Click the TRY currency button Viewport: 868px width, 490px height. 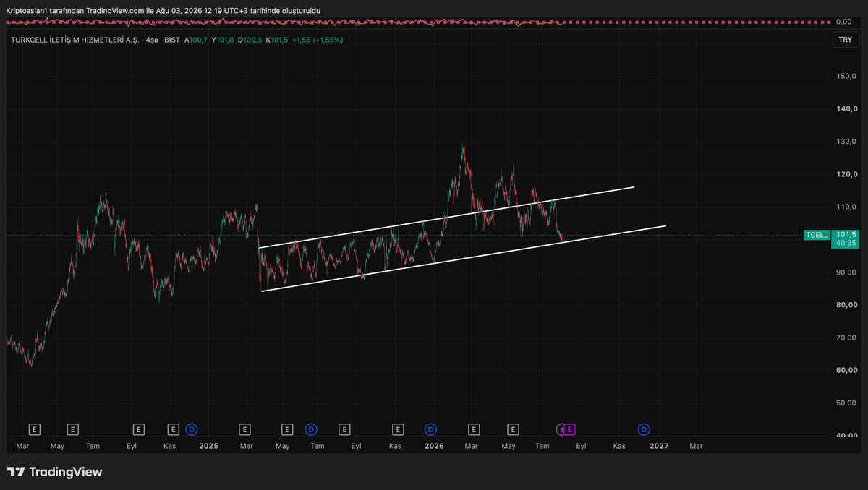pos(845,40)
